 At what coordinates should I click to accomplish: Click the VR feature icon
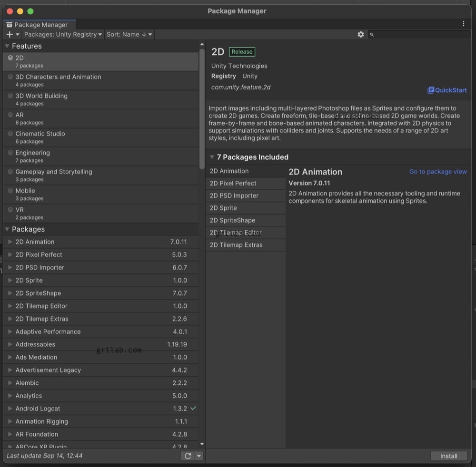coord(10,210)
